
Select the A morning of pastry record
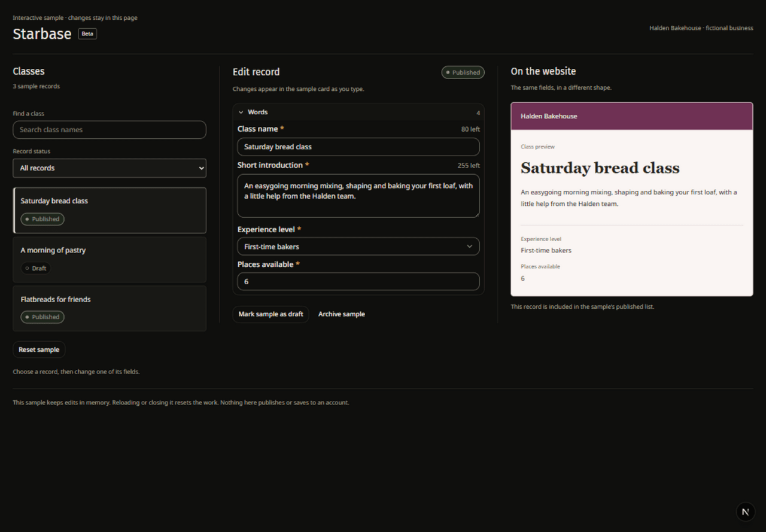pyautogui.click(x=110, y=260)
